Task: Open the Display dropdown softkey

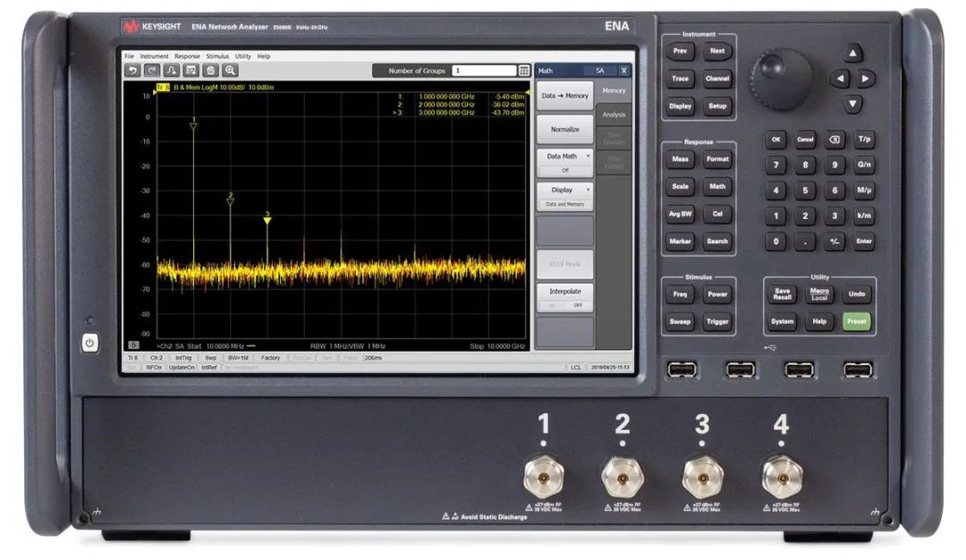Action: point(565,197)
